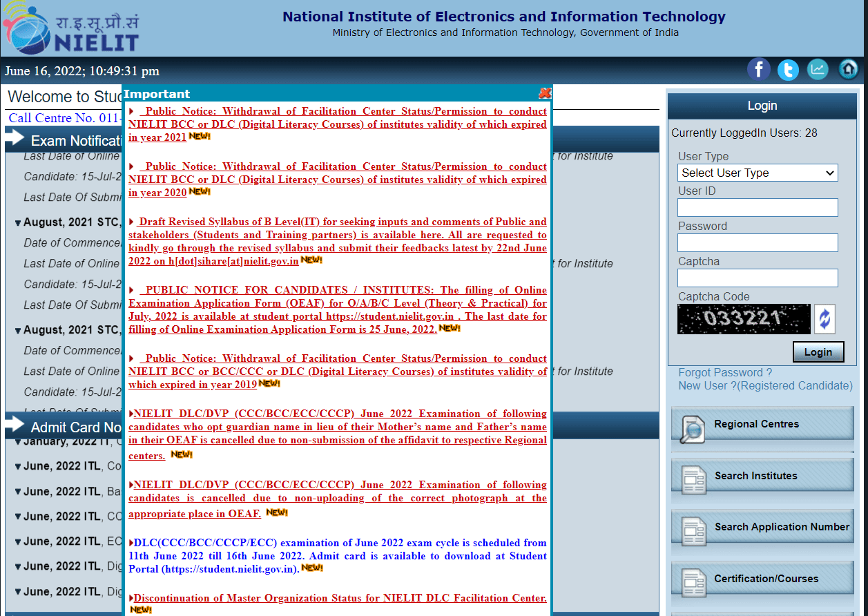
Task: Go to home via house icon
Action: (x=849, y=69)
